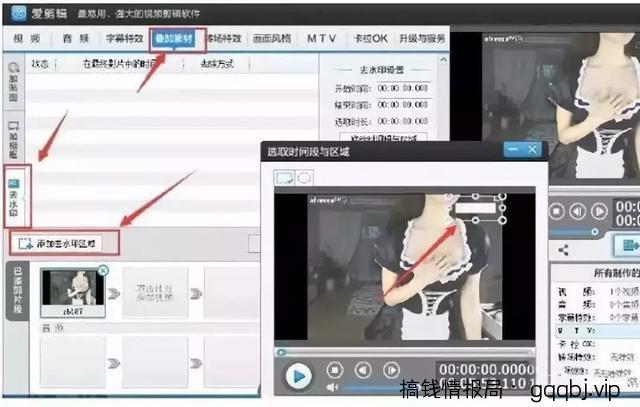Click the empty add-video placeholder slot

pyautogui.click(x=155, y=293)
